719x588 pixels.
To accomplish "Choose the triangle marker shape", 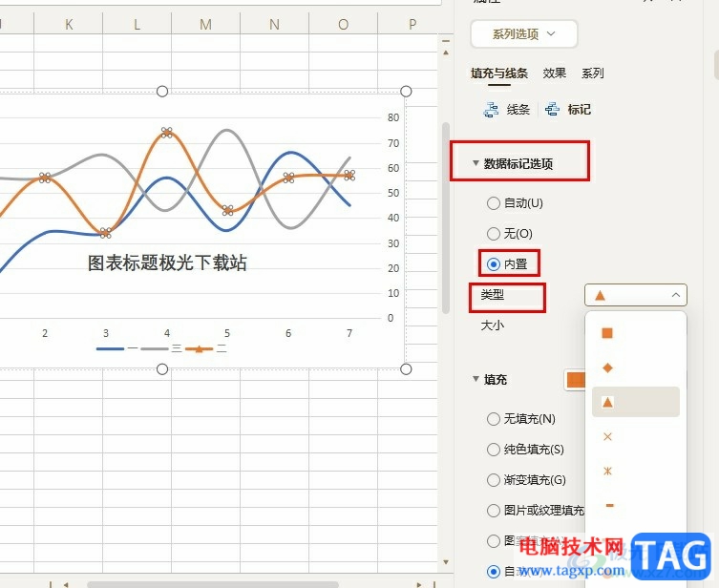I will (x=636, y=402).
